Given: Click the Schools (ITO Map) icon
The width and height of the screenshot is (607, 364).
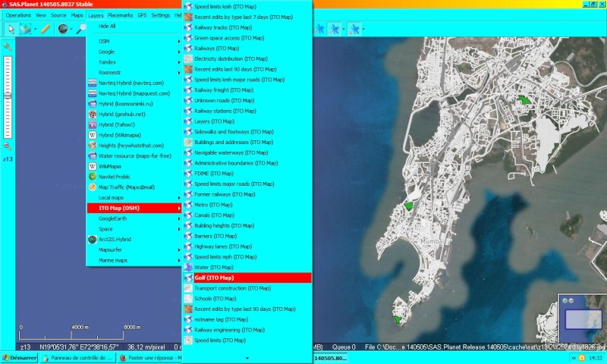Looking at the screenshot, I should click(188, 299).
